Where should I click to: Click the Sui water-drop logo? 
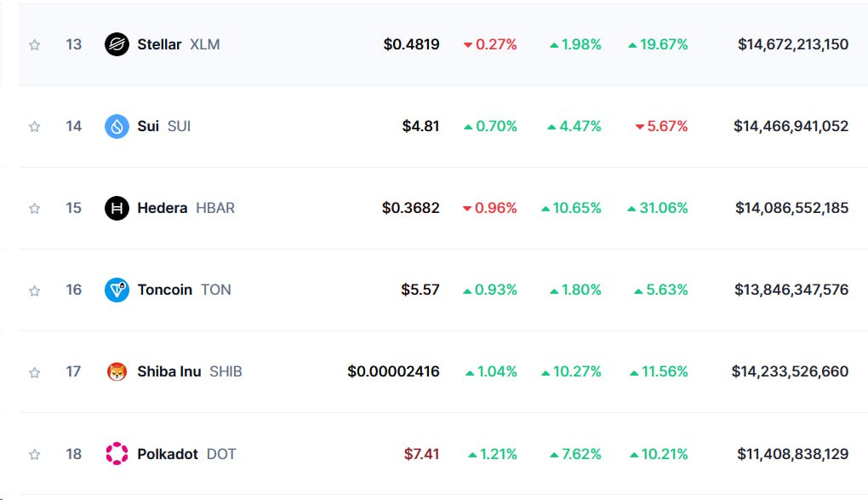click(117, 126)
